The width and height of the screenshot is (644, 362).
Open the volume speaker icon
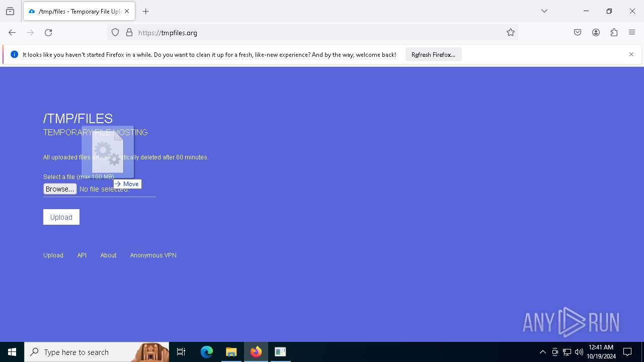pyautogui.click(x=579, y=352)
